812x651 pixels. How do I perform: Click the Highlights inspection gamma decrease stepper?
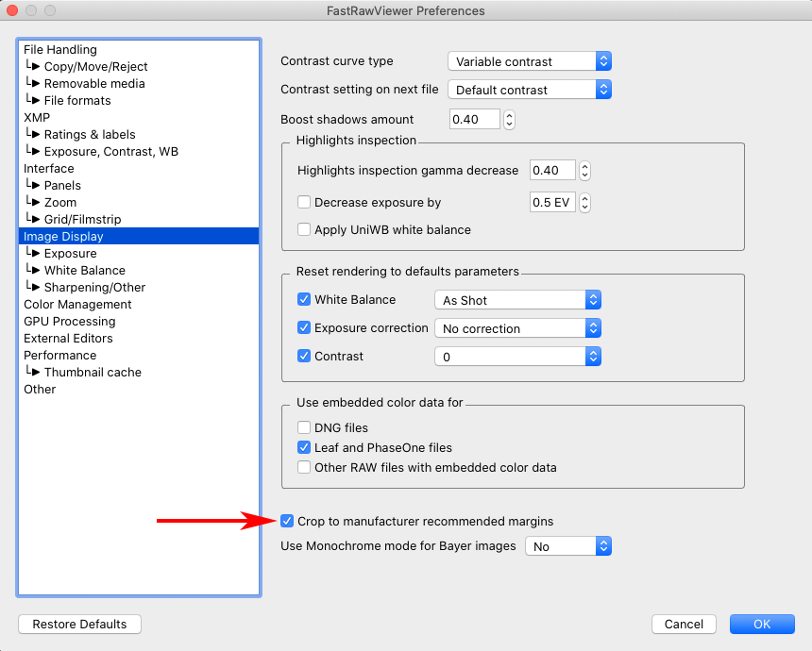point(584,171)
